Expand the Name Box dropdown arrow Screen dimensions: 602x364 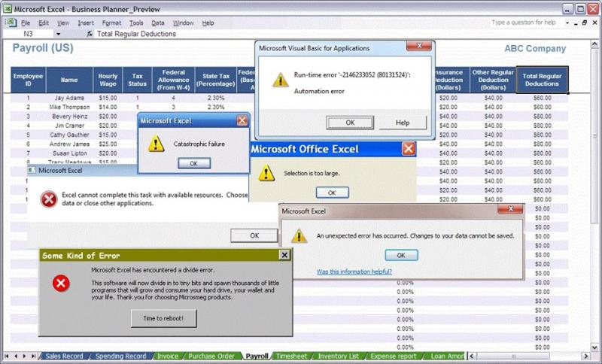[x=59, y=34]
